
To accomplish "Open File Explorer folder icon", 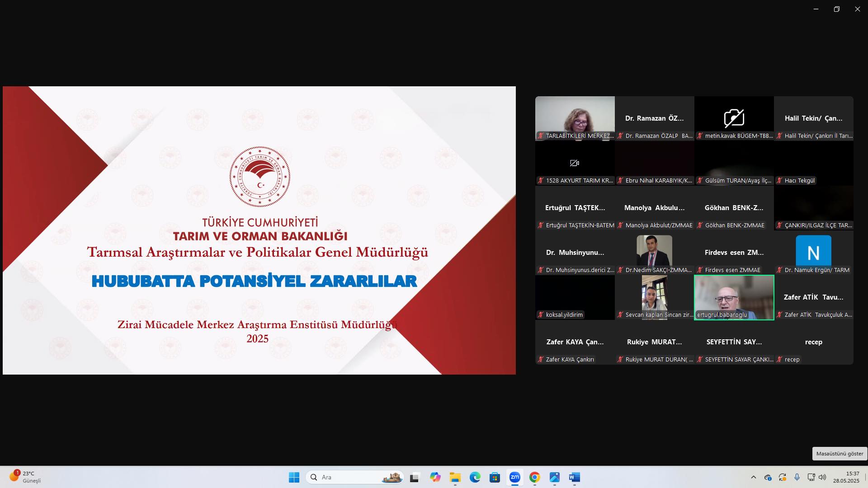I will (455, 477).
